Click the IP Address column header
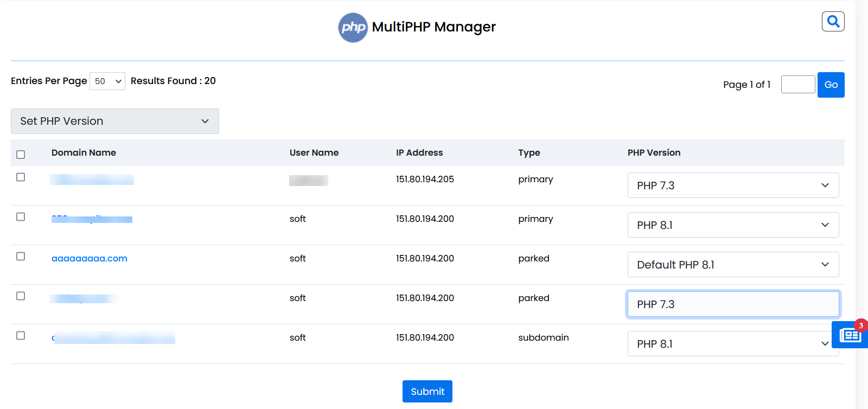The image size is (868, 409). point(419,153)
